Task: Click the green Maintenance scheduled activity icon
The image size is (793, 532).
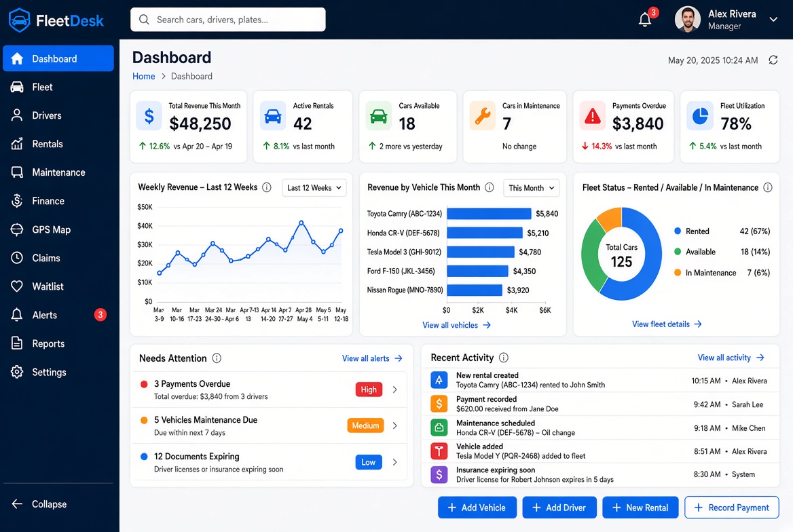Action: 439,427
